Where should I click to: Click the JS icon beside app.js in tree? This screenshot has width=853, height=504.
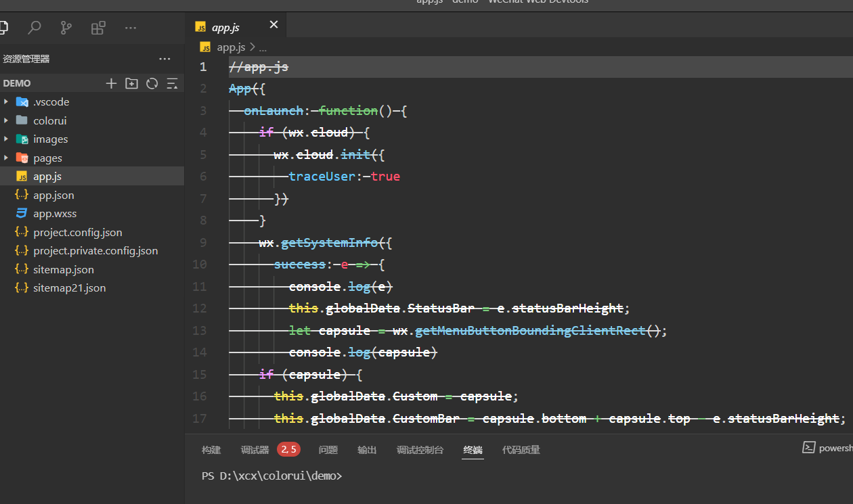pyautogui.click(x=22, y=177)
